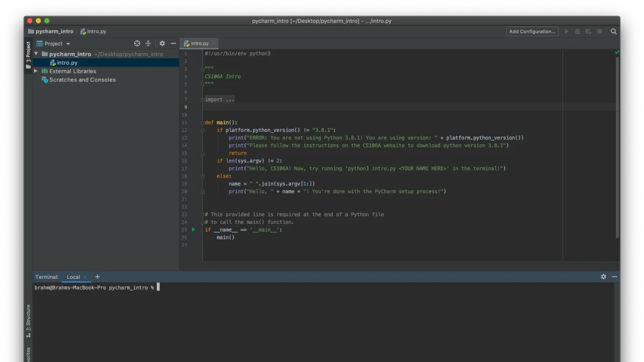
Task: Select the intro.py editor tab
Action: pos(199,43)
